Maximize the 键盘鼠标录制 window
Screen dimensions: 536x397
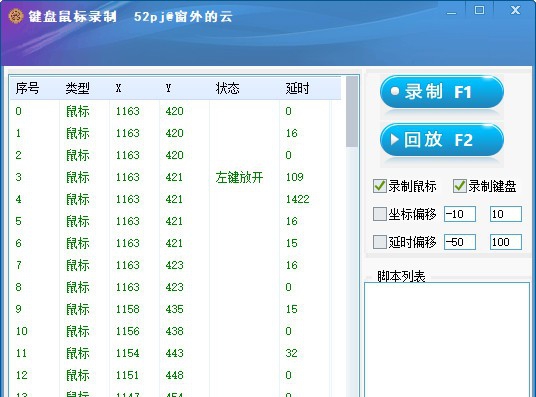(479, 10)
